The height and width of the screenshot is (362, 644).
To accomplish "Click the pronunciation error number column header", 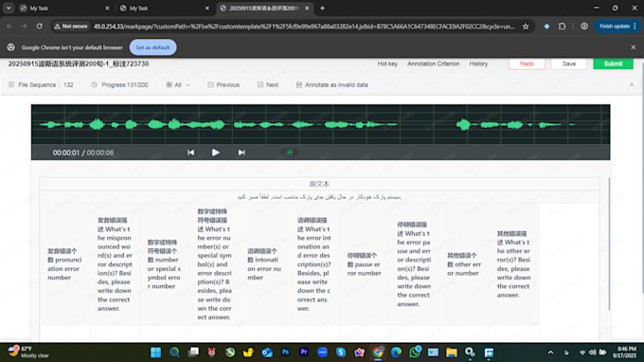I will coord(64,264).
